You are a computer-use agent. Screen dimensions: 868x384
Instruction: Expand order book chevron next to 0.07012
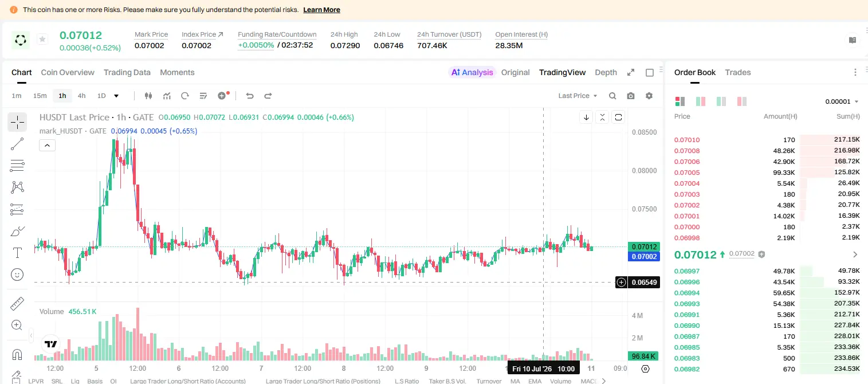(855, 254)
